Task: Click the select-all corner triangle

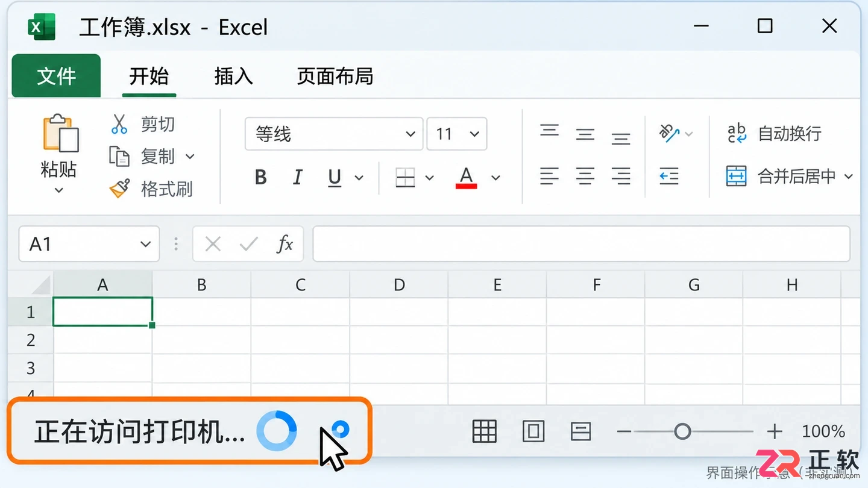Action: click(x=41, y=284)
